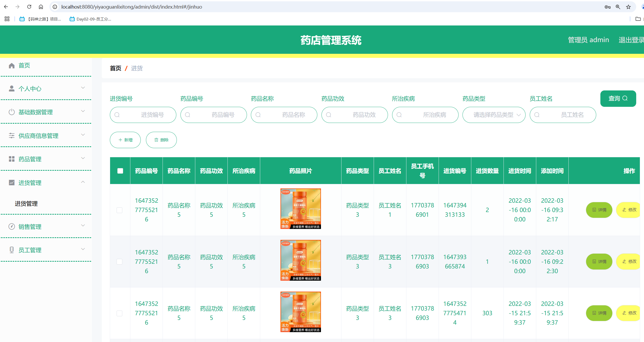This screenshot has width=644, height=342.
Task: Click the 个人中心 person icon
Action: pyautogui.click(x=11, y=89)
